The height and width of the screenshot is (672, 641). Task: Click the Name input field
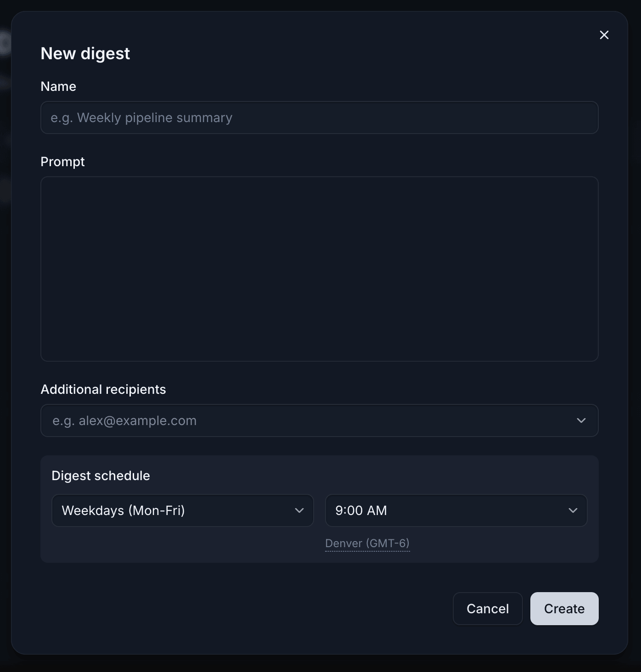pos(319,118)
